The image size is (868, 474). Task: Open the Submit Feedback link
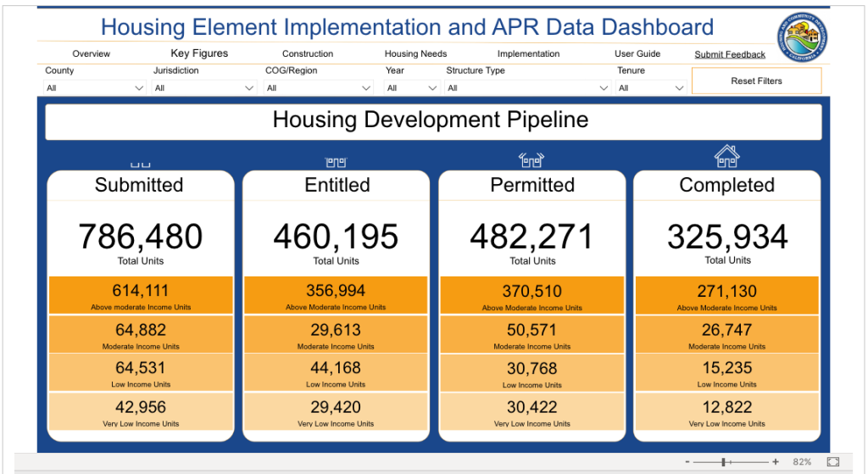click(730, 55)
